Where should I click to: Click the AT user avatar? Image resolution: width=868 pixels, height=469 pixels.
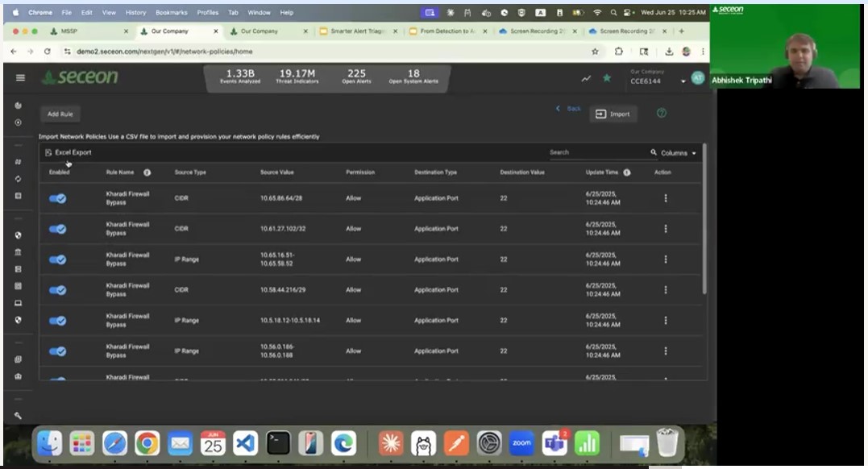tap(697, 78)
